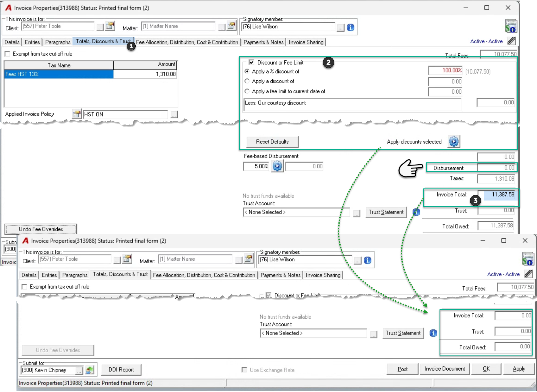Browse trust account ellipsis, upper window

tap(356, 213)
